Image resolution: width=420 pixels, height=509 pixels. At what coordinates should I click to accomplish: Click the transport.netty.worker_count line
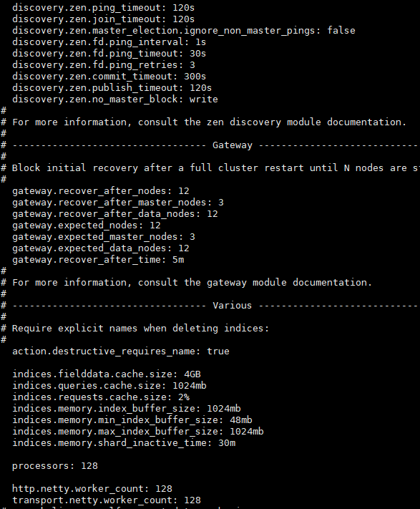(x=107, y=500)
